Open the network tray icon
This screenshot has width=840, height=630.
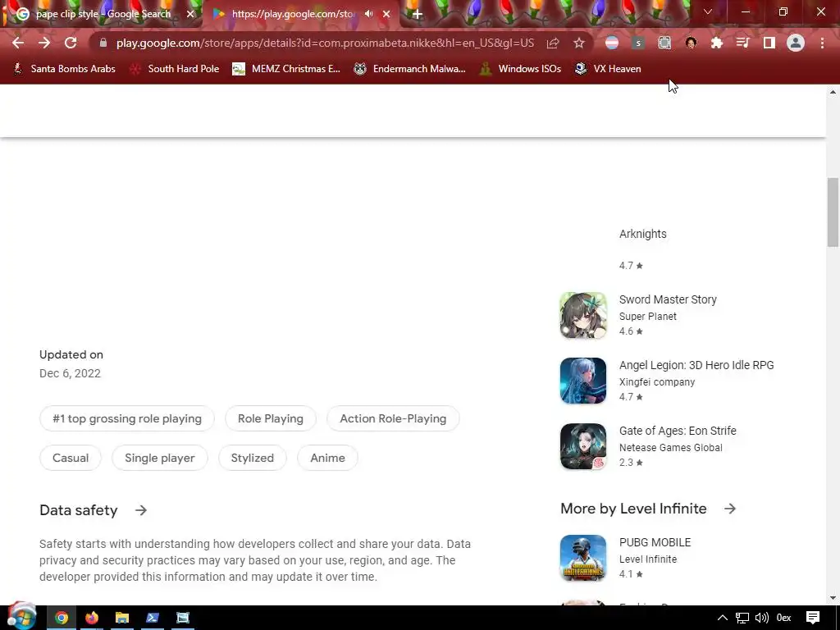point(742,618)
